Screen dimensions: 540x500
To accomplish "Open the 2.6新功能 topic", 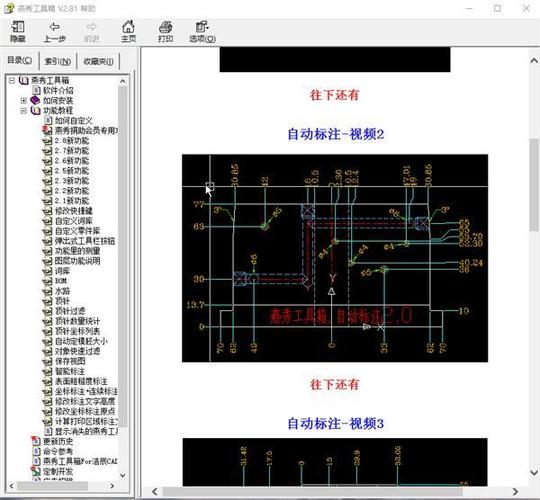I will pos(72,161).
